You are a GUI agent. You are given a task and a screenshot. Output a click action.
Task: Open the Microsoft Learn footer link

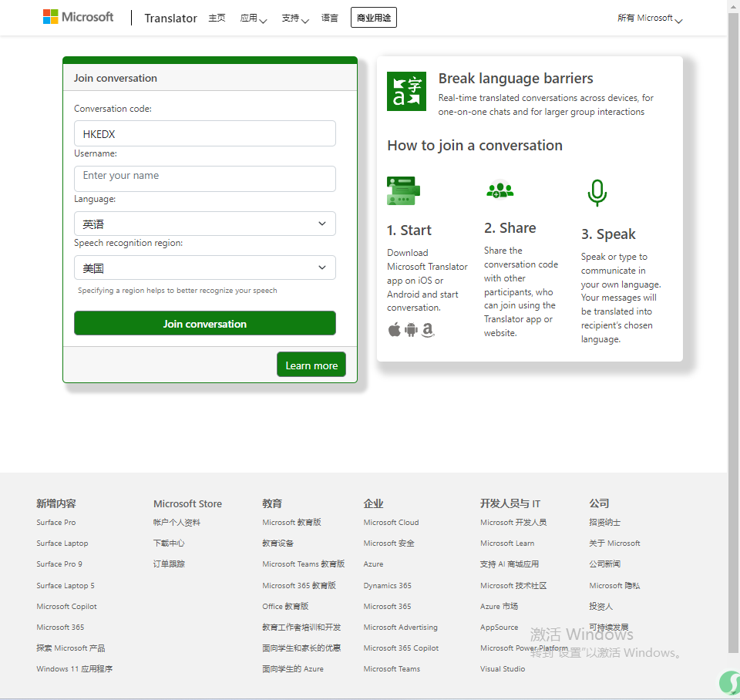(x=507, y=543)
